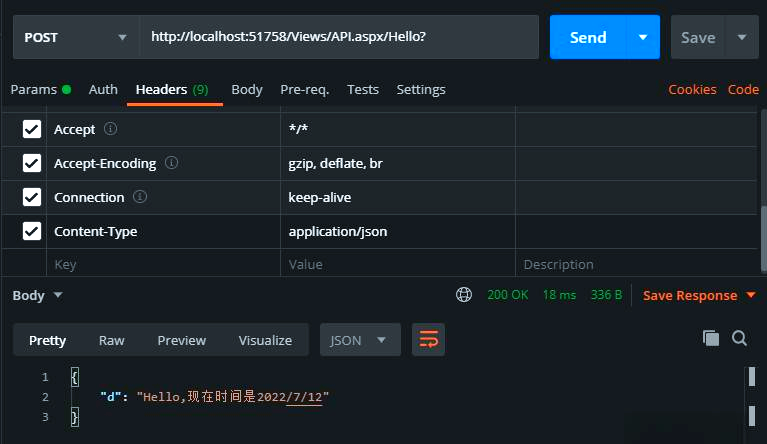The width and height of the screenshot is (767, 444).
Task: Click the word wrap icon in response toolbar
Action: point(428,340)
